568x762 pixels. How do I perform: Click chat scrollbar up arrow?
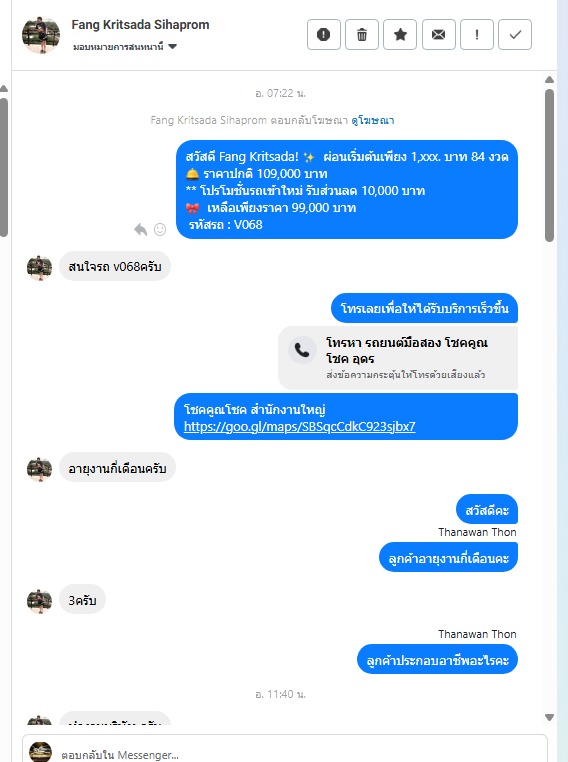550,80
